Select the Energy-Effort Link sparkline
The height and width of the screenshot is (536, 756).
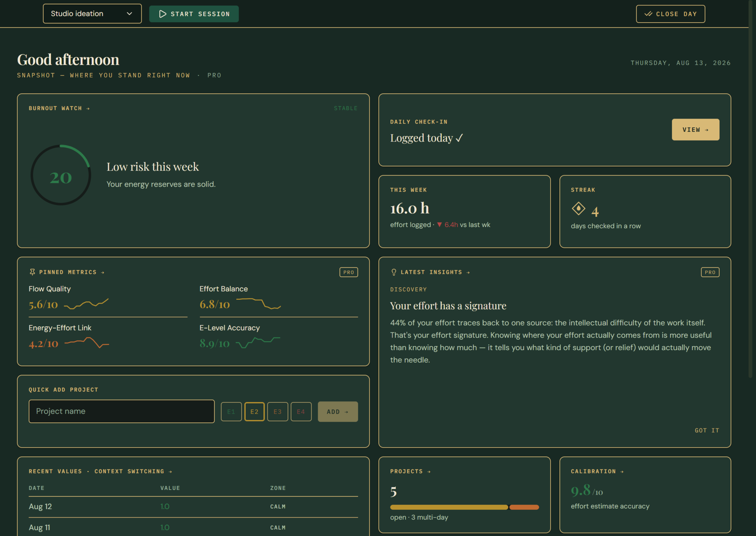pyautogui.click(x=87, y=343)
